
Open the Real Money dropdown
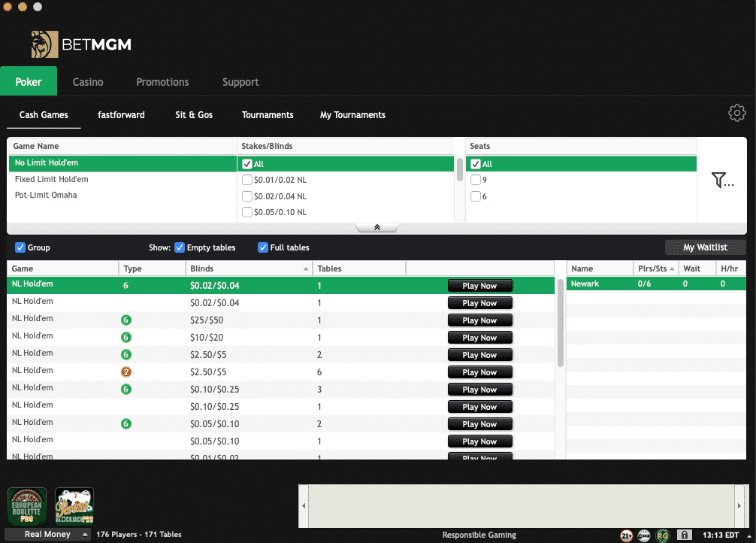tap(48, 534)
